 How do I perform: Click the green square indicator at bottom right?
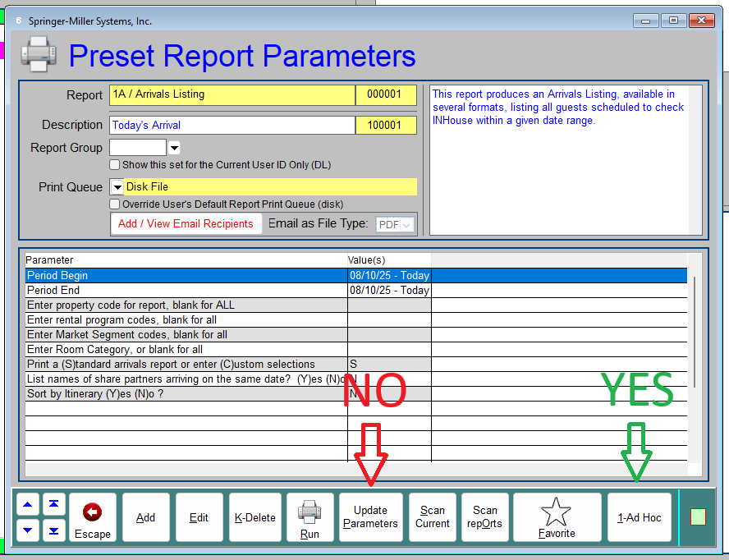(x=698, y=517)
